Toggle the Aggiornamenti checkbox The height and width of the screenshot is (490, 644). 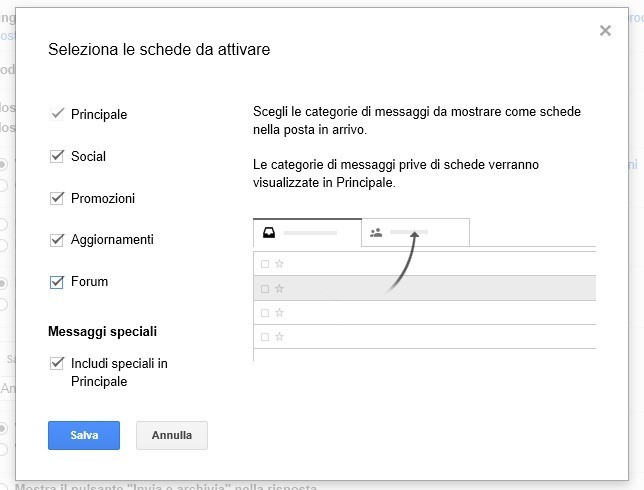57,240
